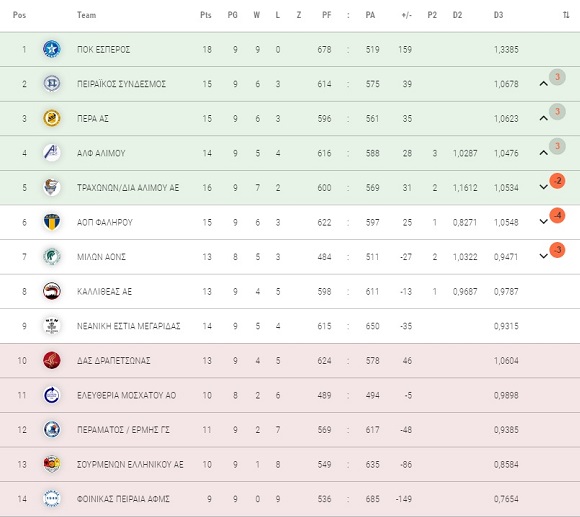The width and height of the screenshot is (580, 517).
Task: Select the ΑΟΠ ΦΑΛΗΡΟΥ shield logo
Action: (x=51, y=222)
